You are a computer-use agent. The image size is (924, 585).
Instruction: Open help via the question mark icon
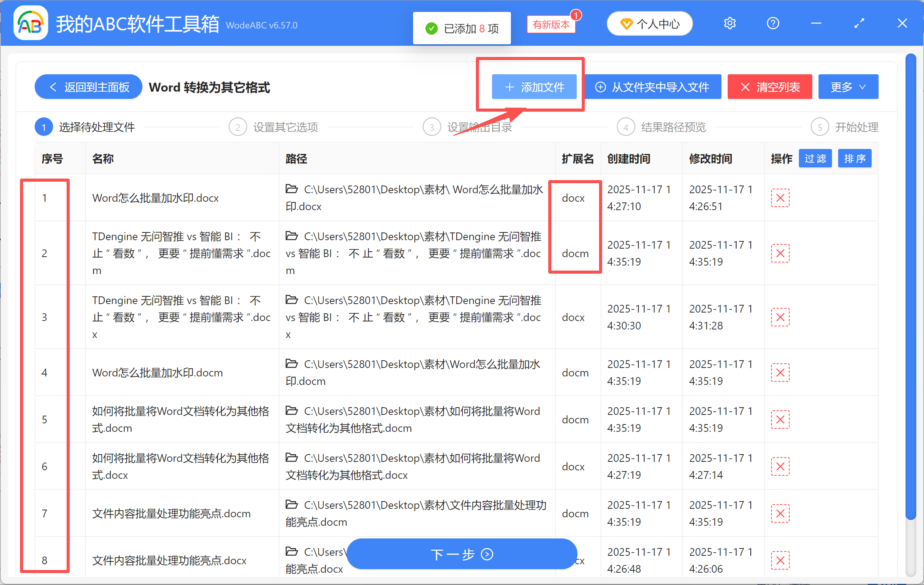(773, 23)
